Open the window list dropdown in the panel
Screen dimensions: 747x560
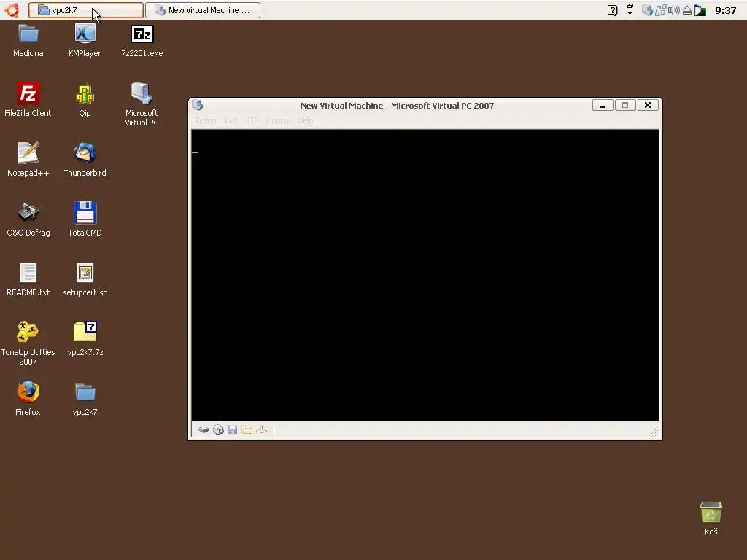(x=630, y=9)
